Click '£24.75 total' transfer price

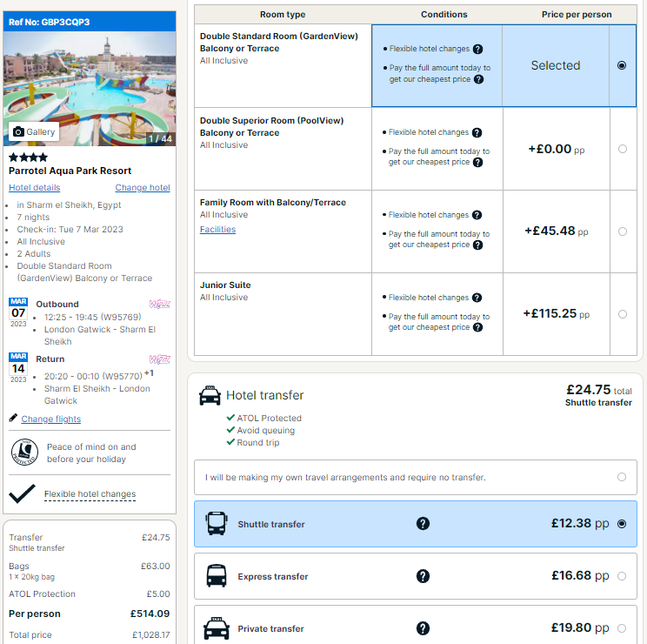pyautogui.click(x=598, y=390)
